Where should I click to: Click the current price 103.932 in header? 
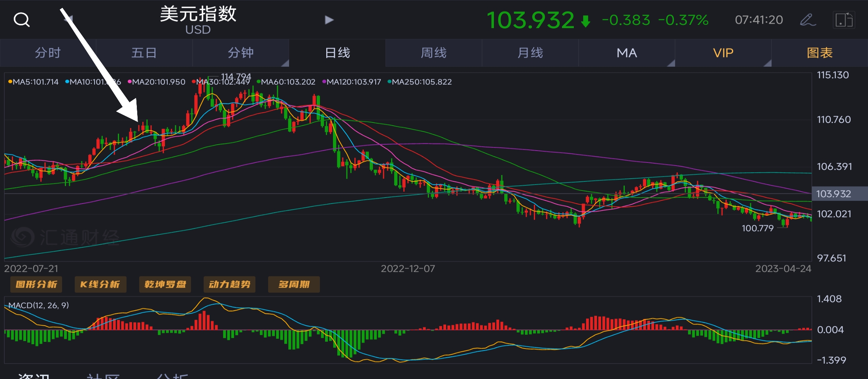click(530, 20)
